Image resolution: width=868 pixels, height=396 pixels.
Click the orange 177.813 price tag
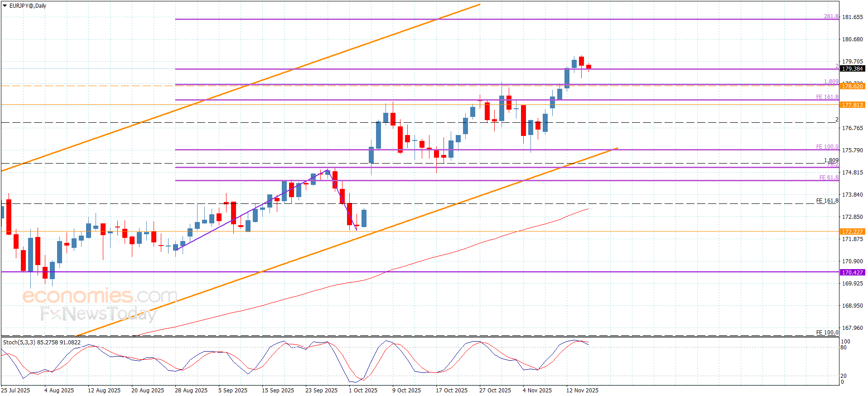point(852,105)
